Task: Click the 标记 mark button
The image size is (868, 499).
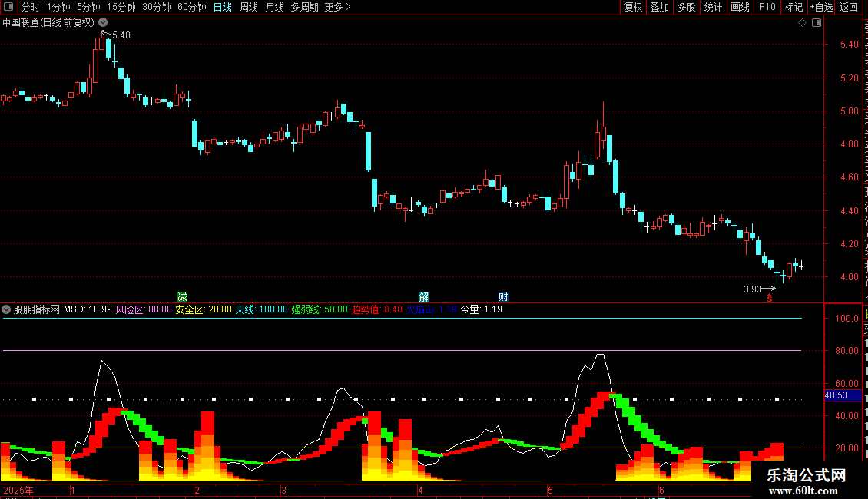Action: coord(793,7)
